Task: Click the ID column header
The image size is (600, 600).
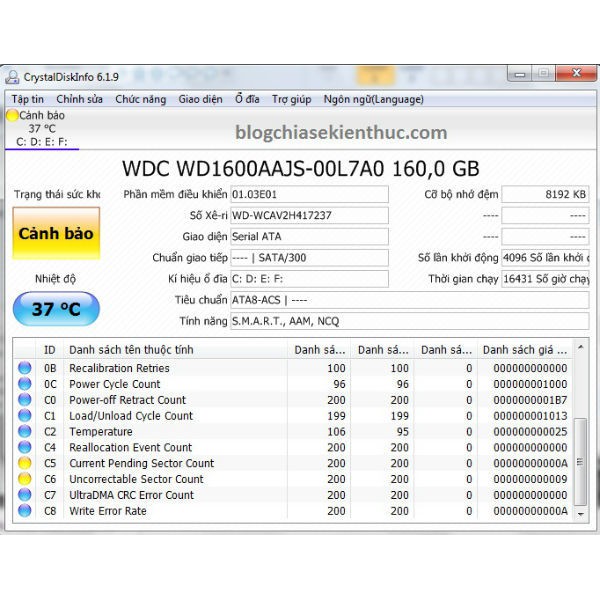Action: [50, 350]
